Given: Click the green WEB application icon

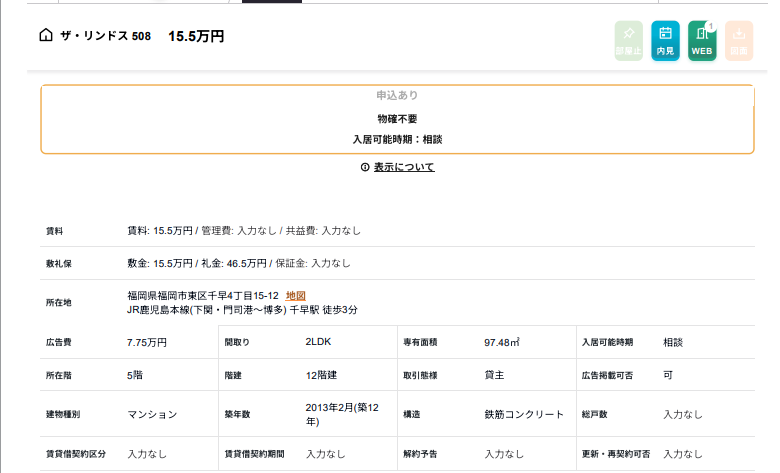Looking at the screenshot, I should click(x=702, y=41).
